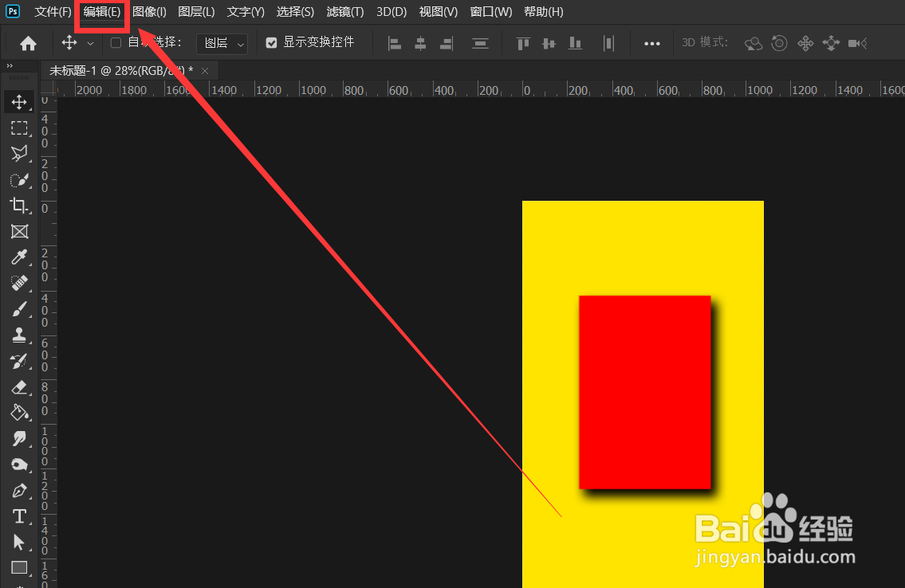Click the ruler origin corner box
Image resolution: width=905 pixels, height=588 pixels.
point(49,88)
